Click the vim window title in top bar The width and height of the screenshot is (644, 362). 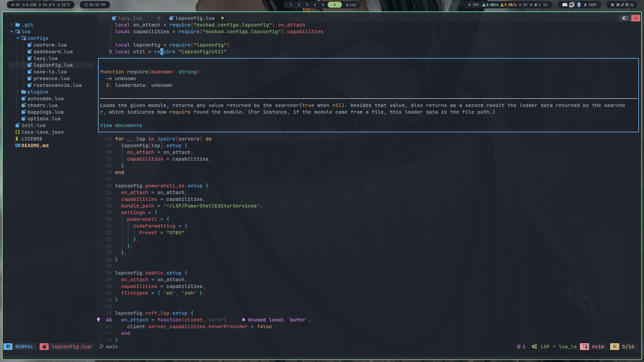(351, 5)
